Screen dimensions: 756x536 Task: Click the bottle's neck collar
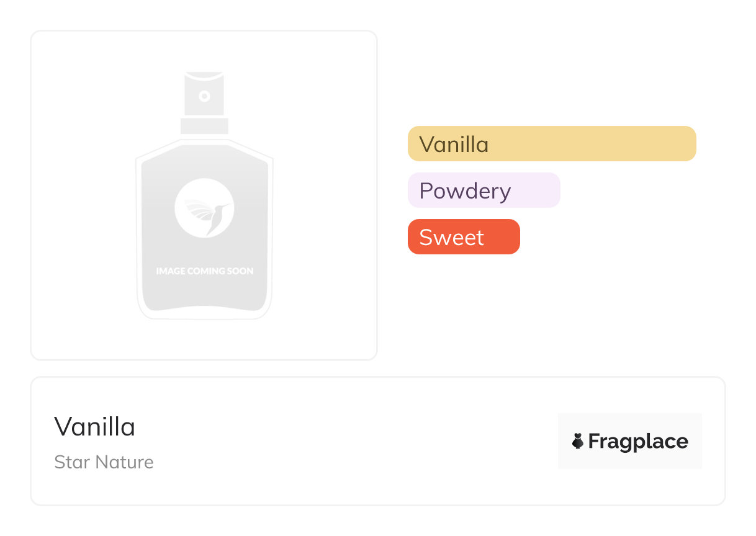[x=204, y=126]
